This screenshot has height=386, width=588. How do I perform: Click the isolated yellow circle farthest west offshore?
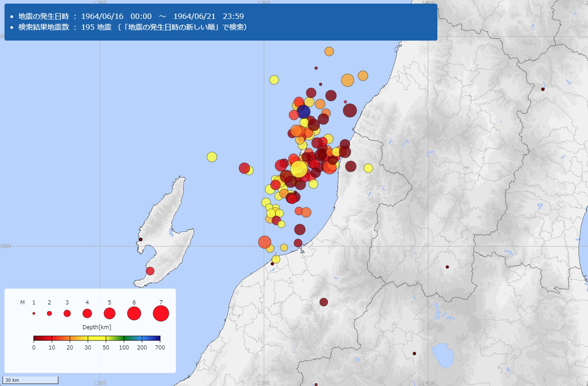212,157
